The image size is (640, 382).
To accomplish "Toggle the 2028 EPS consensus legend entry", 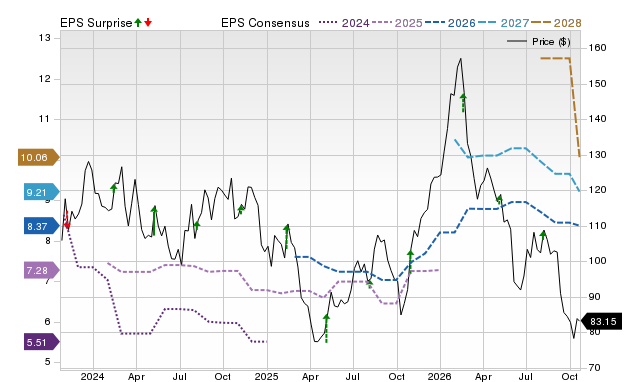I will (x=556, y=23).
